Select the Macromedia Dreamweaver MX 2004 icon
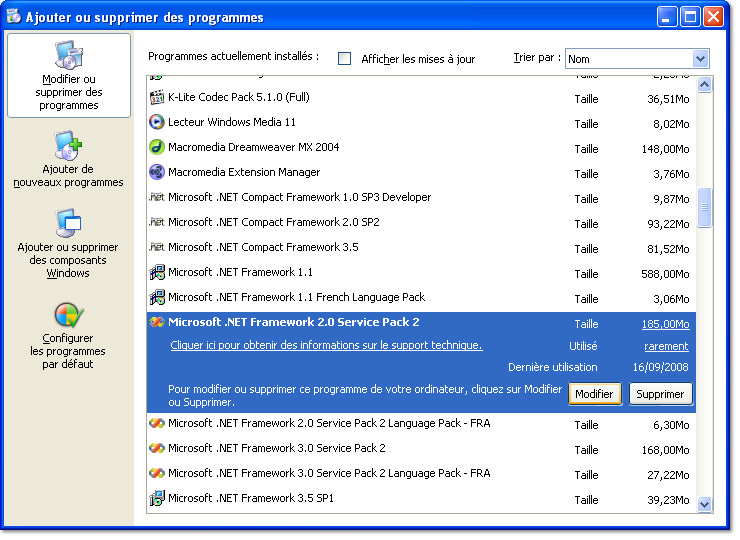The image size is (740, 540). 156,147
